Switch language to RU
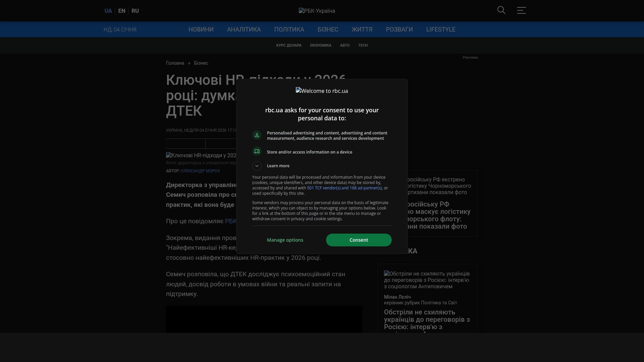This screenshot has width=644, height=362. pos(135,11)
